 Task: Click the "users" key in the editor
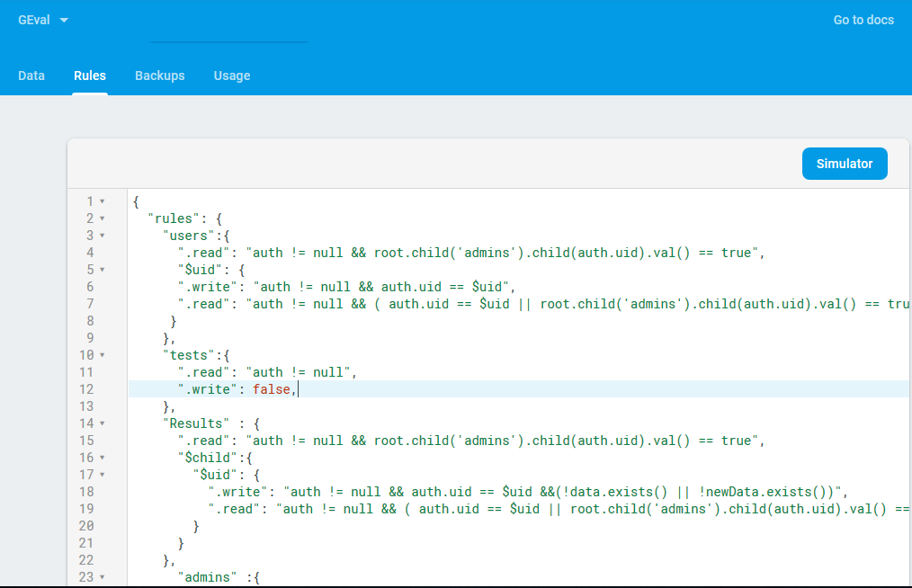tap(189, 236)
